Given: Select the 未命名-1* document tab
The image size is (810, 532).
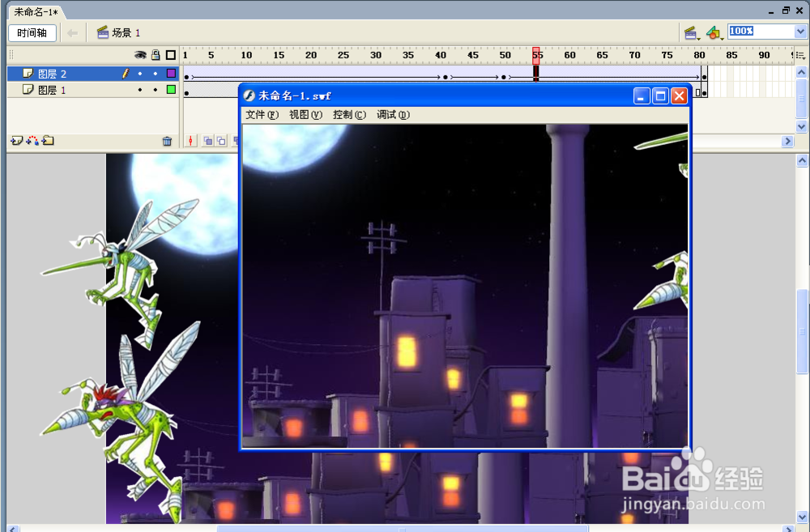Looking at the screenshot, I should click(x=35, y=11).
